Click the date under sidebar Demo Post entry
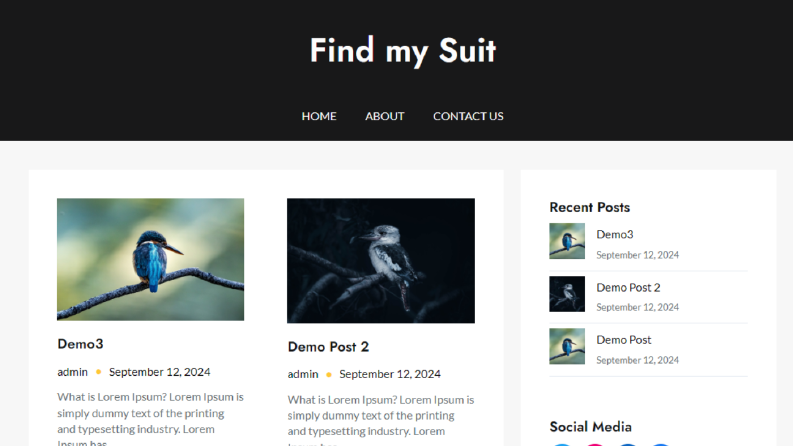 (637, 361)
